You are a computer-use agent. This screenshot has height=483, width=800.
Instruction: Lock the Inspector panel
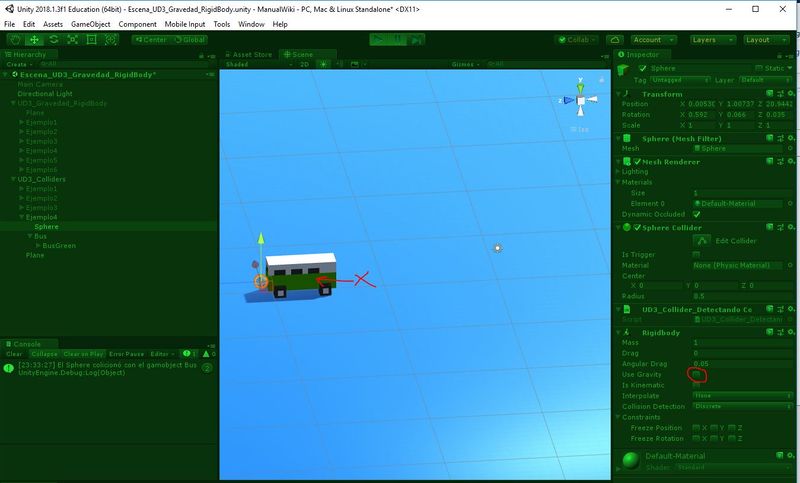779,55
